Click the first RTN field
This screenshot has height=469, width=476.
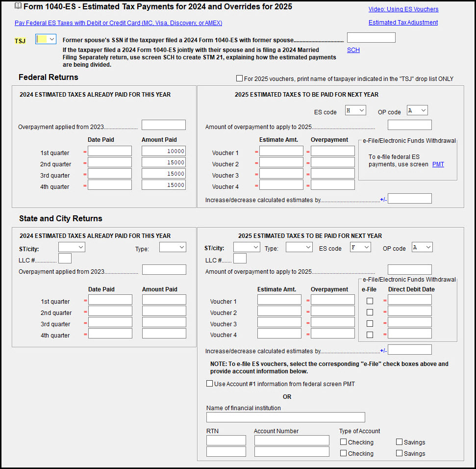[x=226, y=441]
